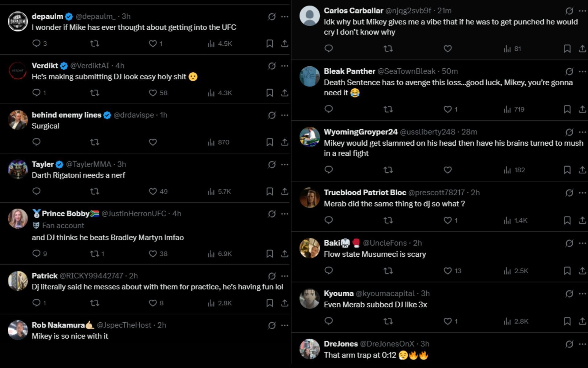The image size is (588, 368).
Task: Repost Baki's Flow state Musumeci tweet
Action: click(x=388, y=271)
